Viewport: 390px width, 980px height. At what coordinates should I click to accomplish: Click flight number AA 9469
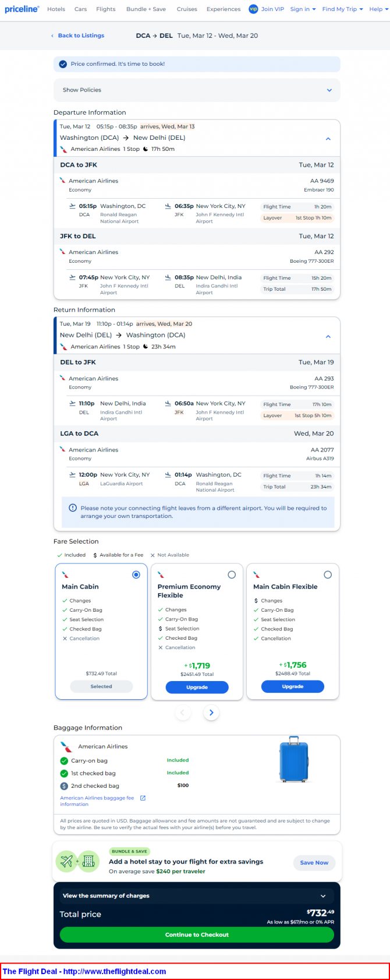click(322, 181)
